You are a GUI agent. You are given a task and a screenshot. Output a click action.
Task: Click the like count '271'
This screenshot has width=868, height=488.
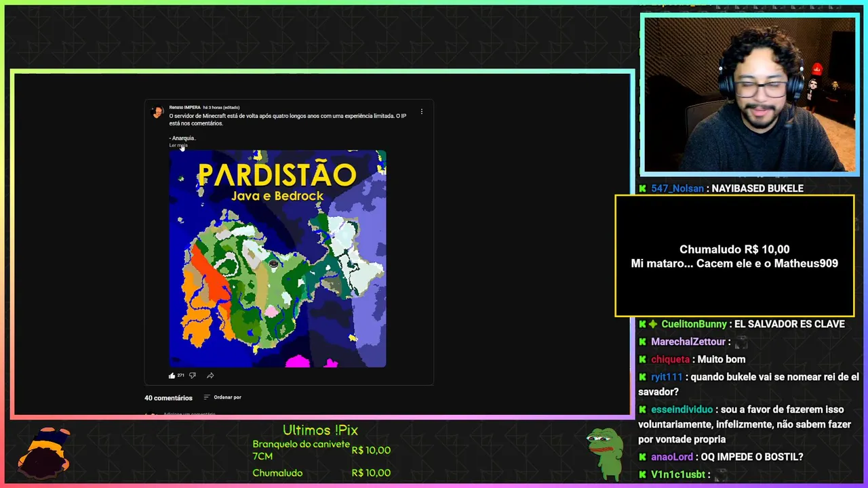pos(181,375)
